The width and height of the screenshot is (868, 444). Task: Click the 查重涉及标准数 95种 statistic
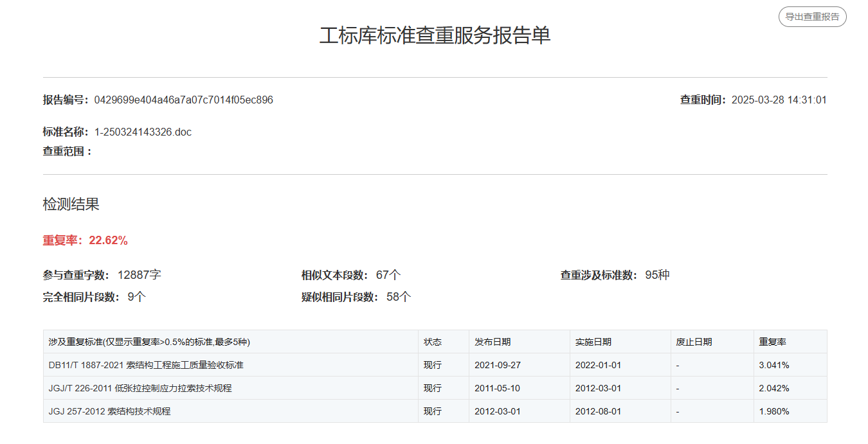(x=615, y=275)
